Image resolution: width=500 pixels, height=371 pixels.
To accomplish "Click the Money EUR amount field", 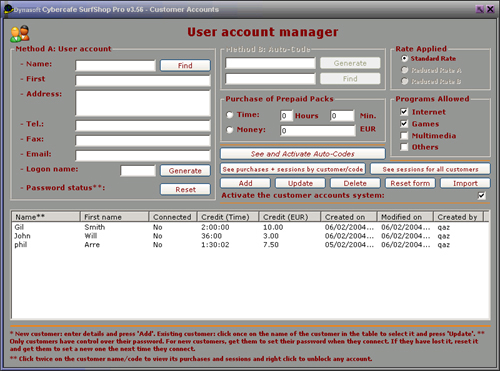I will click(x=318, y=130).
